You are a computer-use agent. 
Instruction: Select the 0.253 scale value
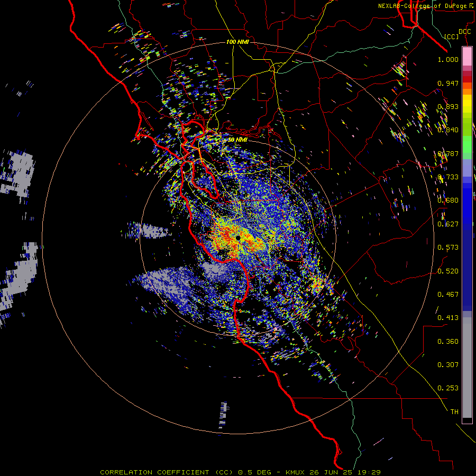(x=448, y=388)
